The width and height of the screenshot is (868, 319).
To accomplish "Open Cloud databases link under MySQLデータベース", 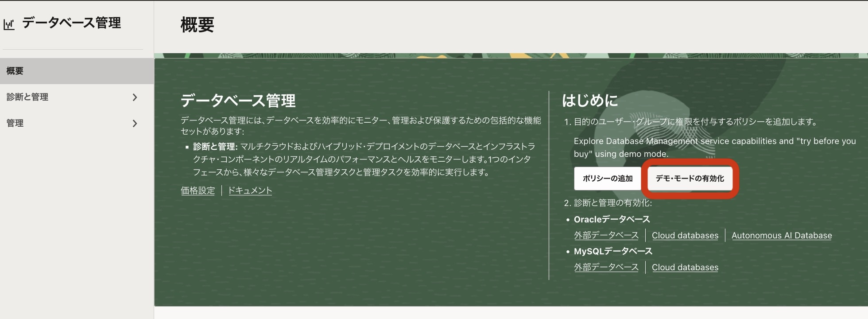I will [685, 267].
